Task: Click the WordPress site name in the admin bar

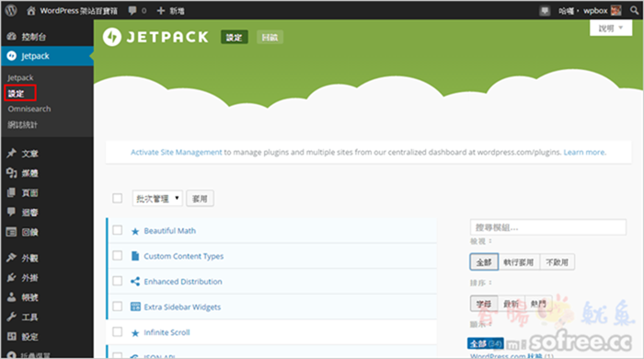Action: click(78, 11)
